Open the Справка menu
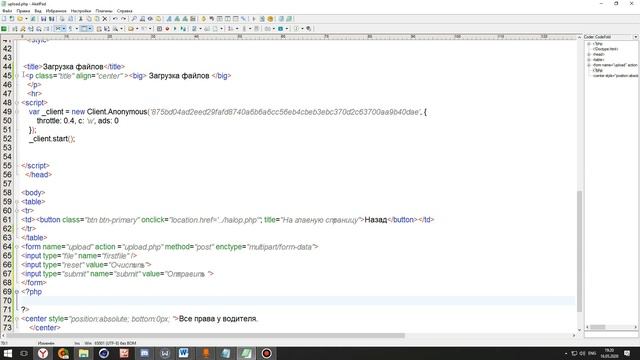The image size is (640, 360). click(x=124, y=11)
